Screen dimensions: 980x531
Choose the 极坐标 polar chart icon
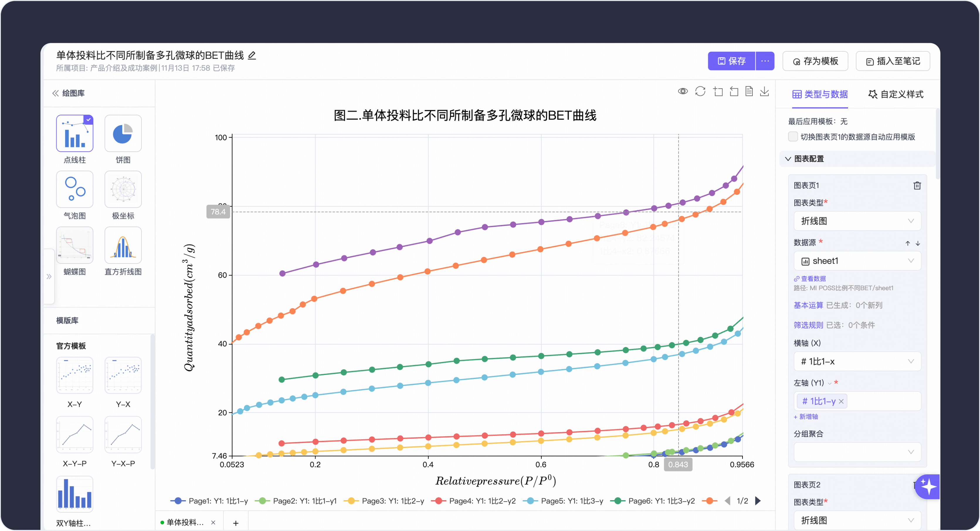click(123, 189)
